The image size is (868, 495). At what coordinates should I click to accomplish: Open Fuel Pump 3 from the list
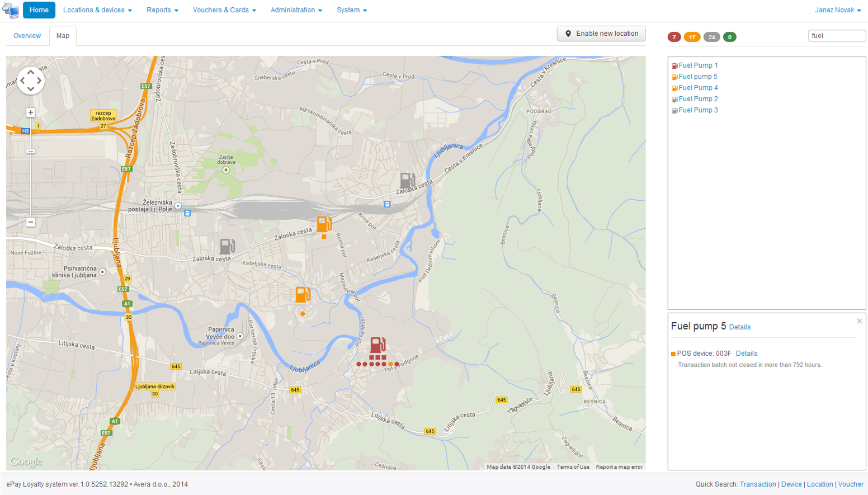pos(698,110)
